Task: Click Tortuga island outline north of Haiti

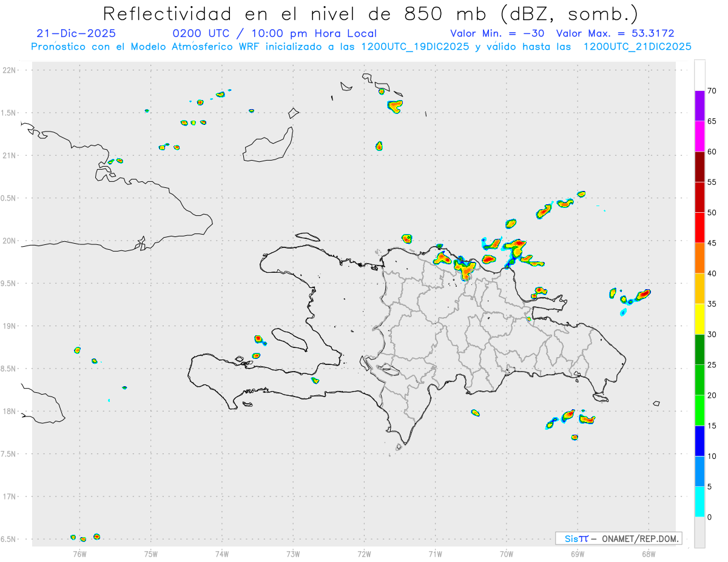Action: click(x=308, y=236)
